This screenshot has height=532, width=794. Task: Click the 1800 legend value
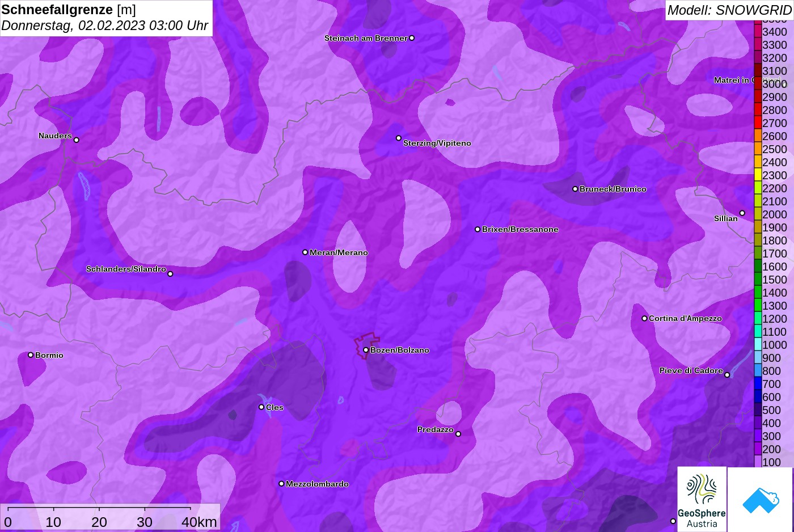(775, 240)
